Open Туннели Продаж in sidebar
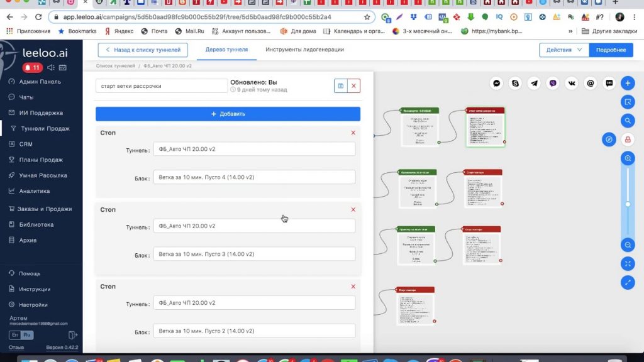The image size is (644, 362). pos(45,128)
